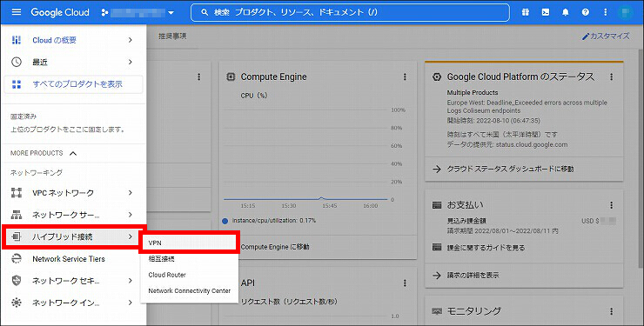Focus the product and resource search field

(x=350, y=13)
